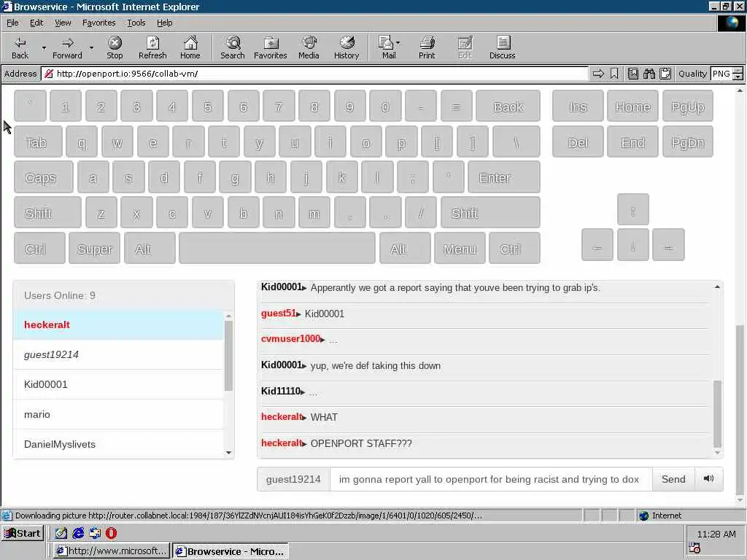Open the Help menu
The height and width of the screenshot is (560, 747).
pyautogui.click(x=164, y=23)
